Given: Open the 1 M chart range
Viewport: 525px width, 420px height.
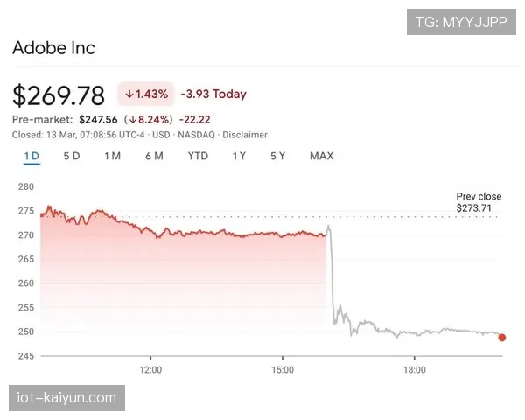Looking at the screenshot, I should (112, 156).
